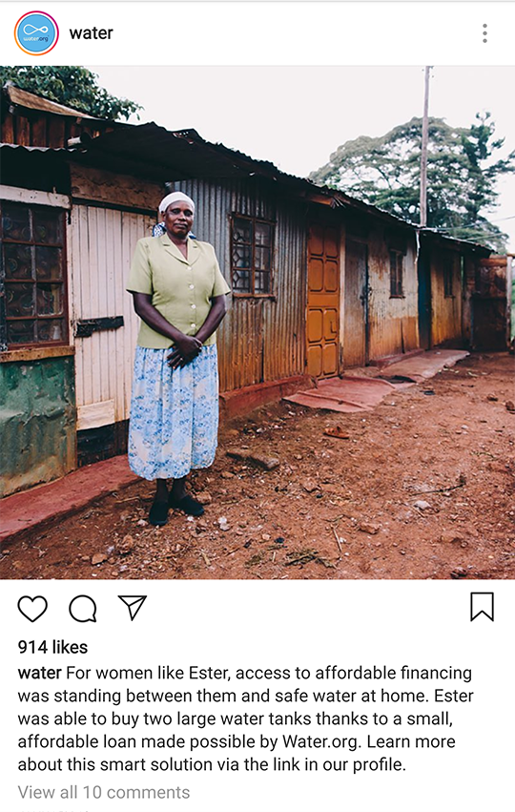Open the water.org profile picture

[x=36, y=33]
